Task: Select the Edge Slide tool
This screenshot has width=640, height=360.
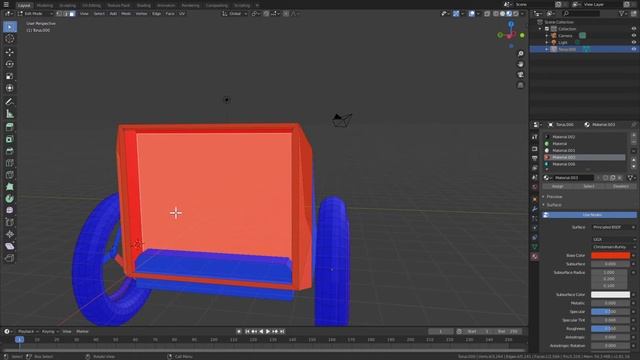Action: click(10, 222)
